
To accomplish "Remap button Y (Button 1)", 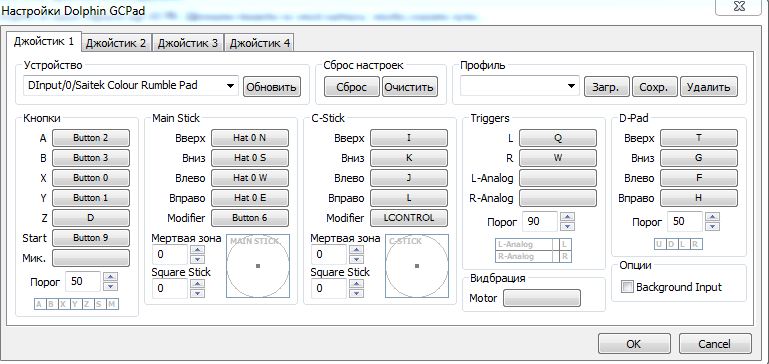I will (91, 198).
